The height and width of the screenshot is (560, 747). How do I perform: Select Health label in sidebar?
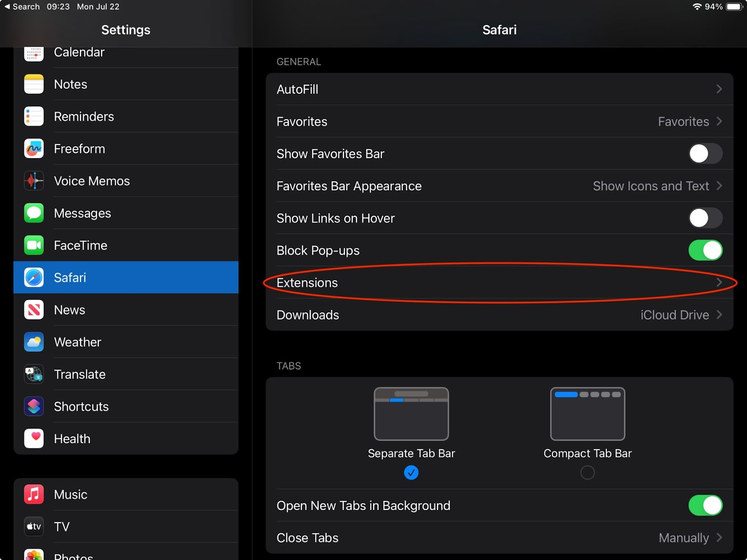(x=72, y=439)
